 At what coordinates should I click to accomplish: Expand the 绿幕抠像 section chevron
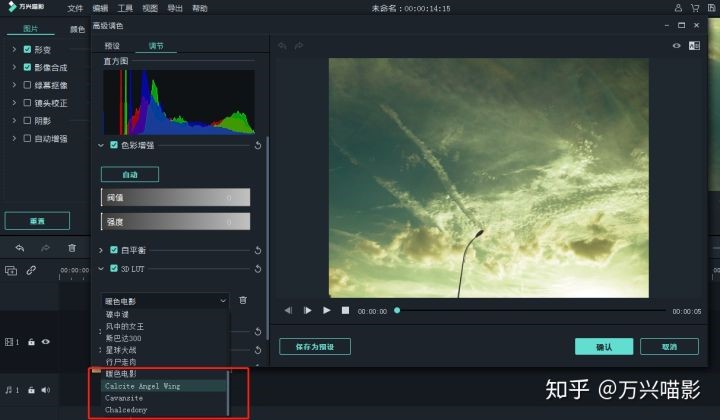coord(14,85)
